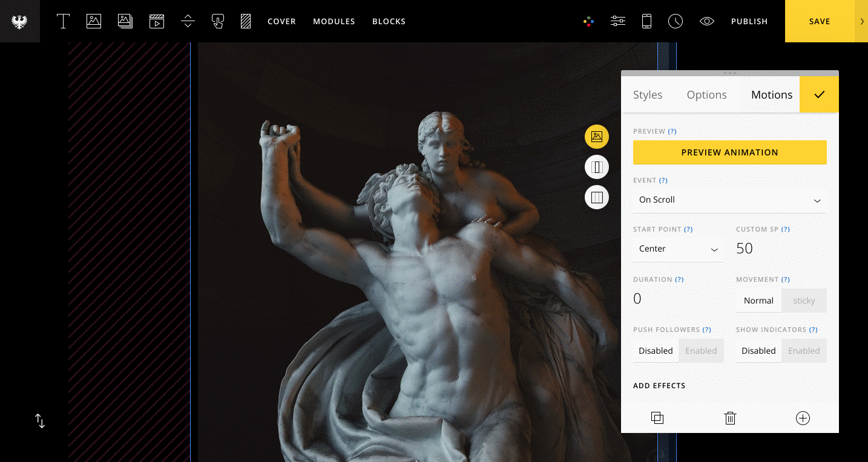Open the color palette settings
This screenshot has width=868, height=462.
[x=588, y=21]
